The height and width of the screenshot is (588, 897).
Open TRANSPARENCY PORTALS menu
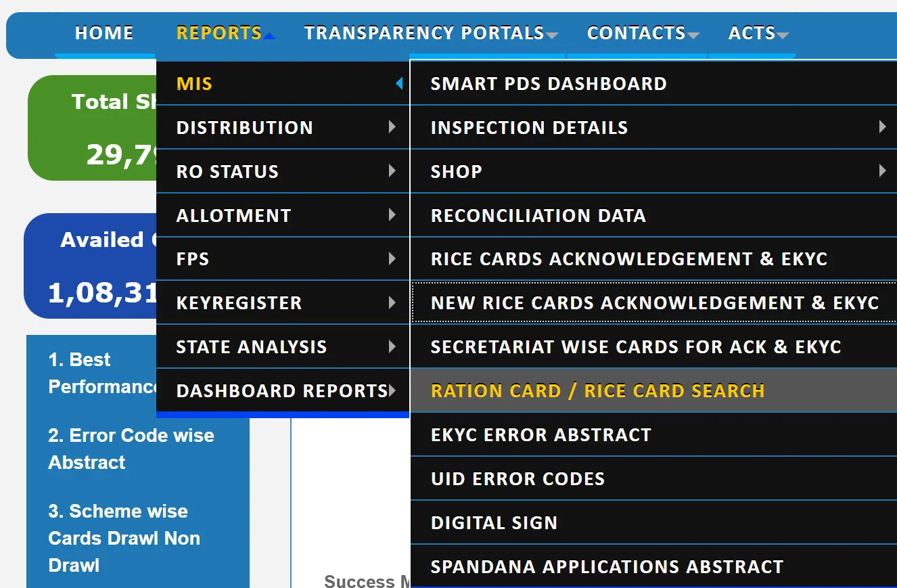[424, 33]
